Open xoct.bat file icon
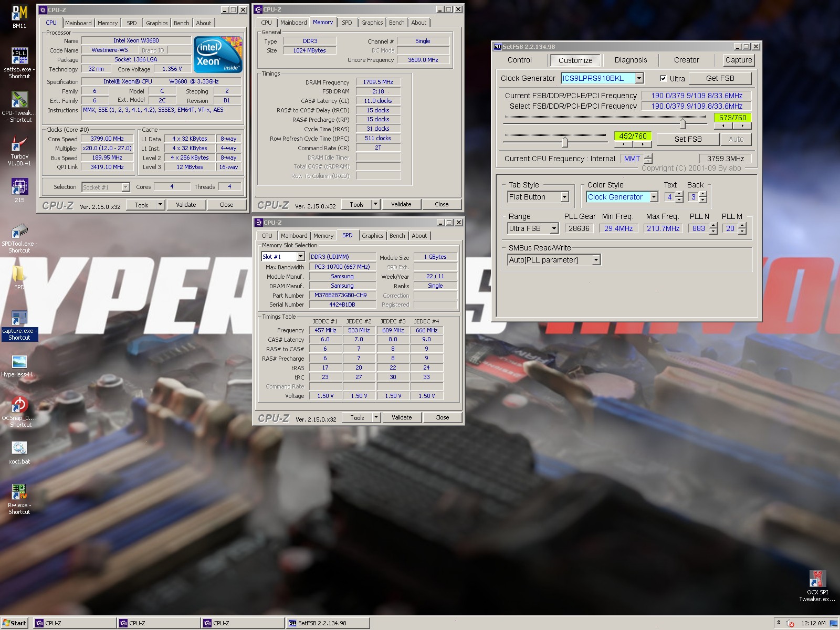Screen dimensions: 840x630 19,453
